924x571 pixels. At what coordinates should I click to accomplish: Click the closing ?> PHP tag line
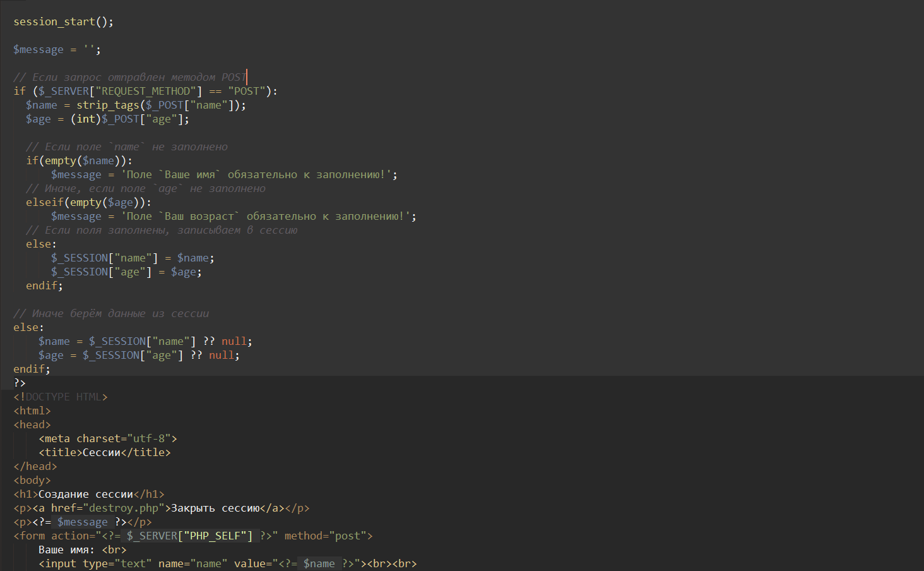pyautogui.click(x=20, y=383)
